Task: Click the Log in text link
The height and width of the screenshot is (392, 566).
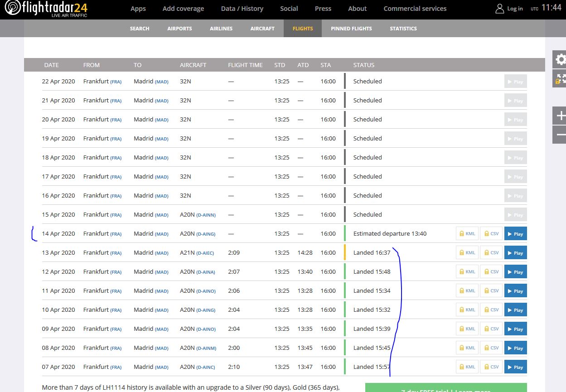Action: pos(515,9)
